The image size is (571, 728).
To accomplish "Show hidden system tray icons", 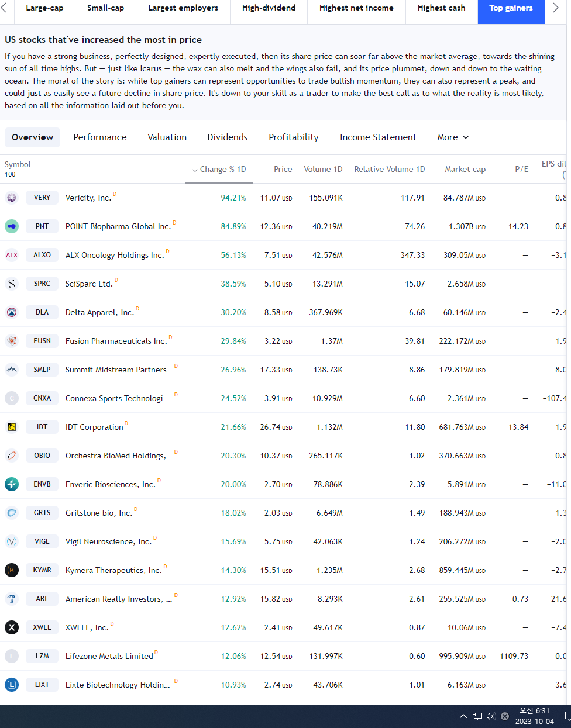I will click(x=463, y=716).
